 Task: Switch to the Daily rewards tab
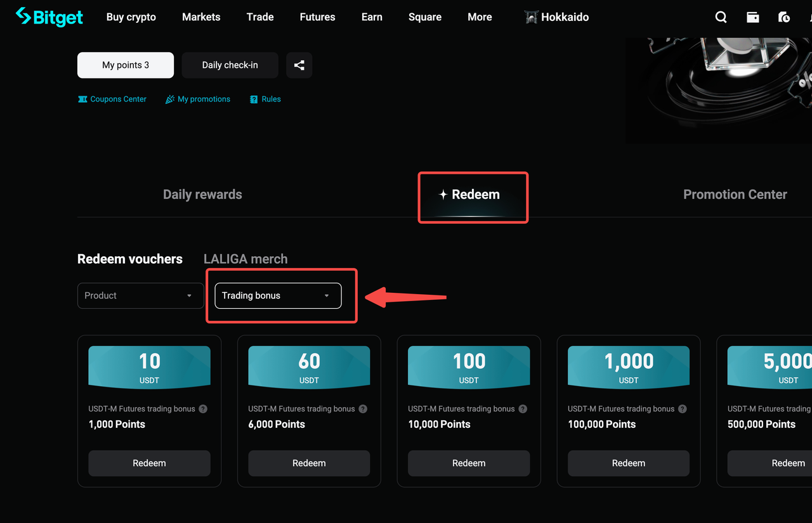pyautogui.click(x=202, y=194)
